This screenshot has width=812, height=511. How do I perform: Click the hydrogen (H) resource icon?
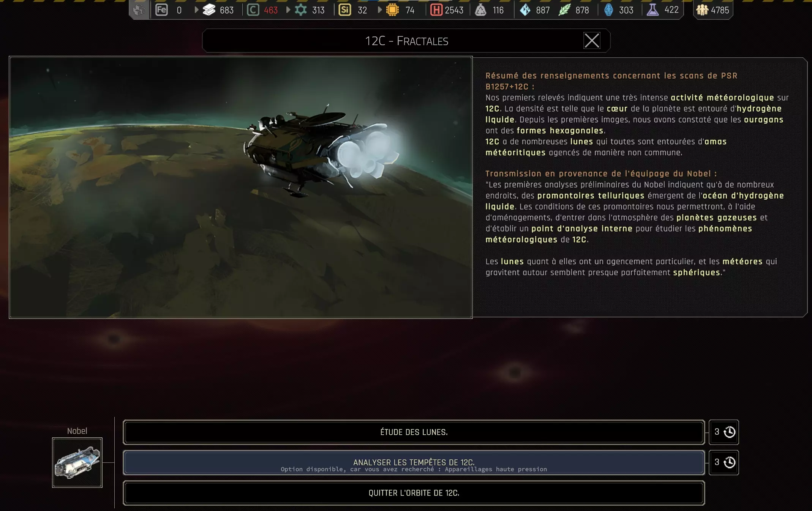coord(436,10)
